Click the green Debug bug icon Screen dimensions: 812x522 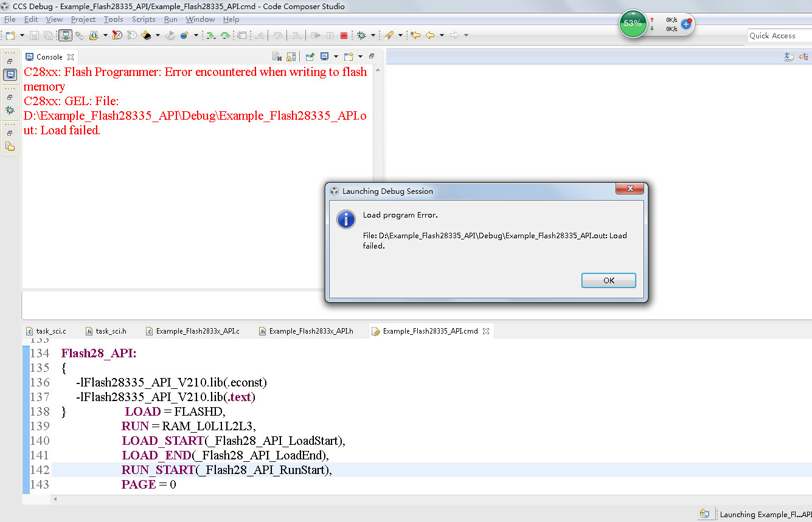point(361,35)
